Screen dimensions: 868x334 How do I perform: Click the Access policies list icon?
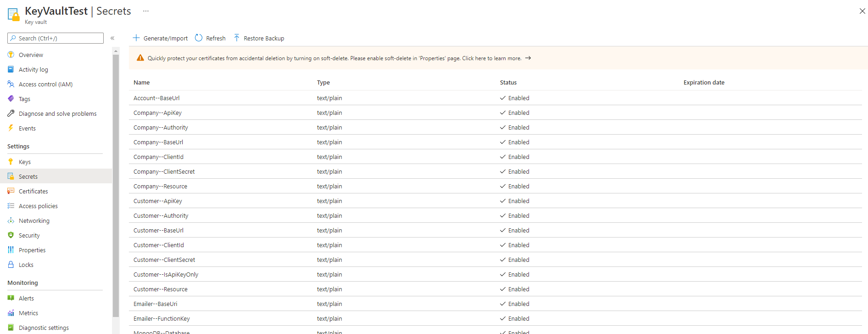click(x=11, y=206)
